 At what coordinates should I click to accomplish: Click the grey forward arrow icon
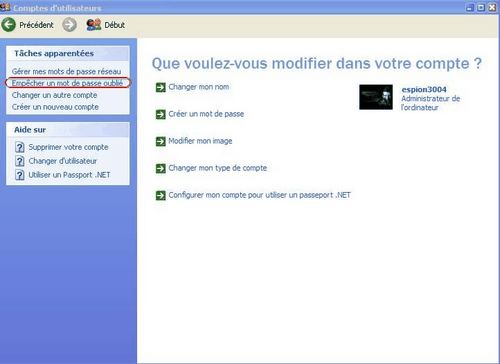[69, 25]
